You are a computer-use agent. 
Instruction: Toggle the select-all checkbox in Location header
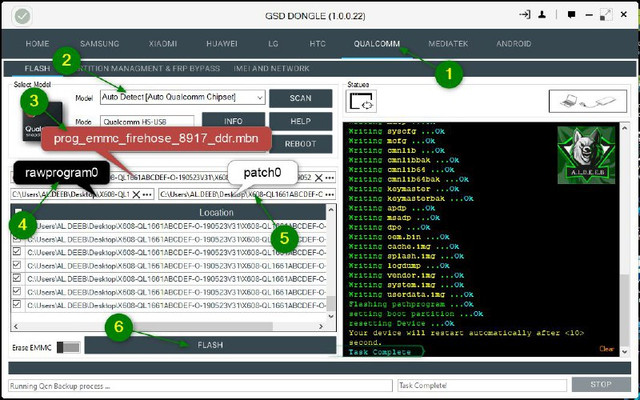[17, 213]
